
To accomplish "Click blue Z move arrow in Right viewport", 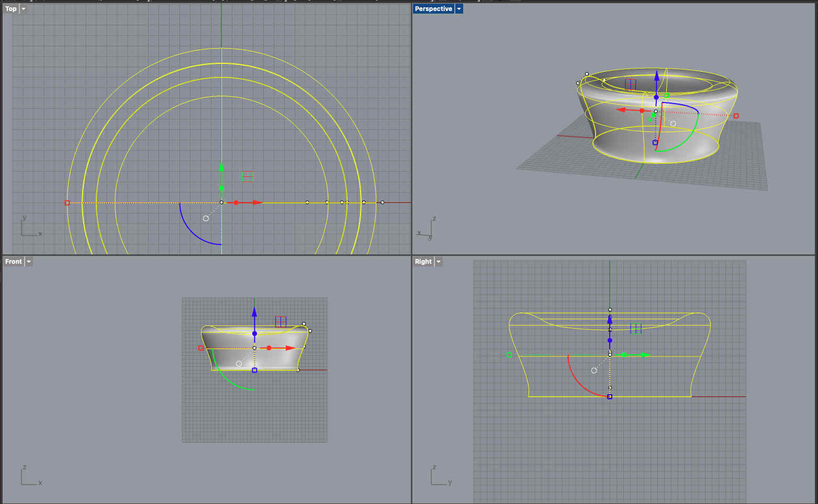I will pyautogui.click(x=610, y=319).
